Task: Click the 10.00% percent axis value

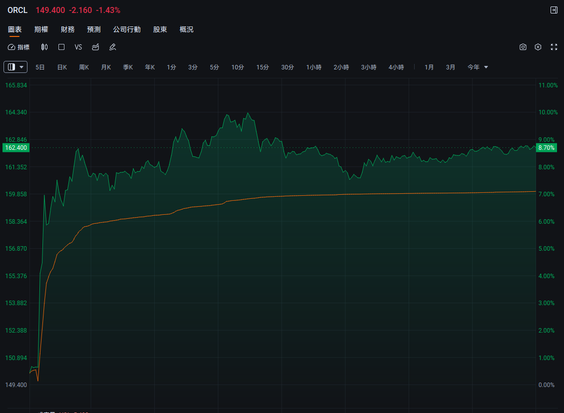Action: point(548,112)
